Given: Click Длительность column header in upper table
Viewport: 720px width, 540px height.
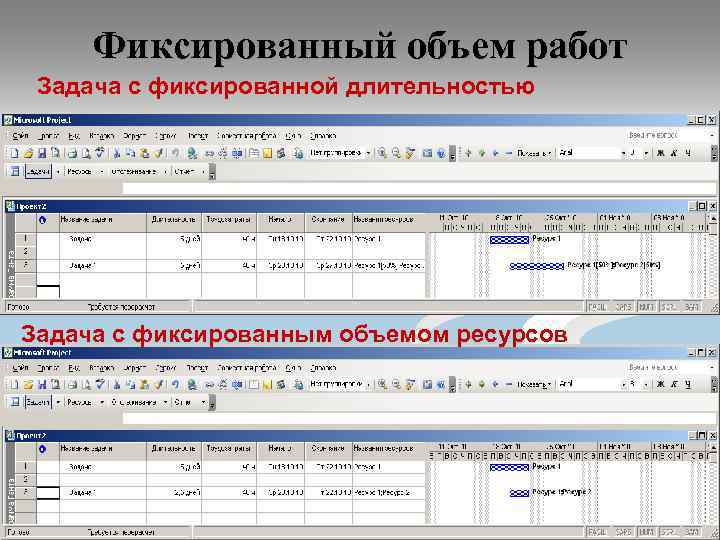Looking at the screenshot, I should (x=174, y=220).
